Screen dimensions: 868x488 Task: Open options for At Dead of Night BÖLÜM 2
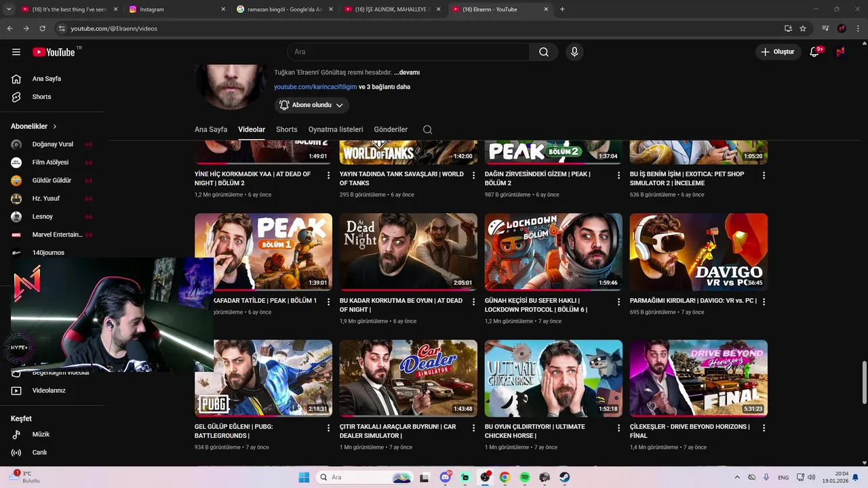click(x=328, y=175)
